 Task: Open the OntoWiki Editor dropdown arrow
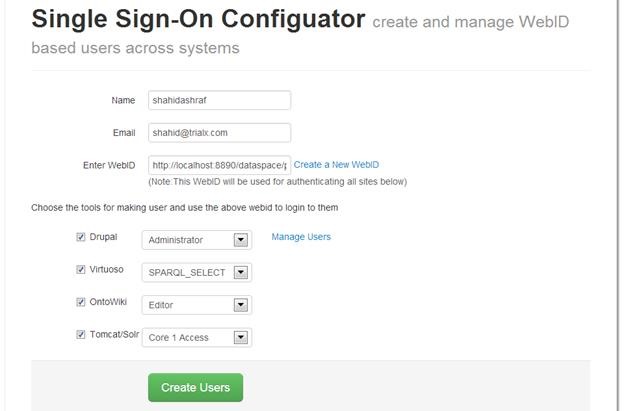241,305
